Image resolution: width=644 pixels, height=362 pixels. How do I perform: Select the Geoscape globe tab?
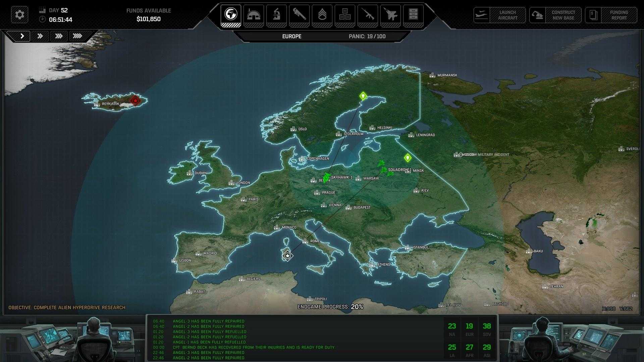coord(231,15)
